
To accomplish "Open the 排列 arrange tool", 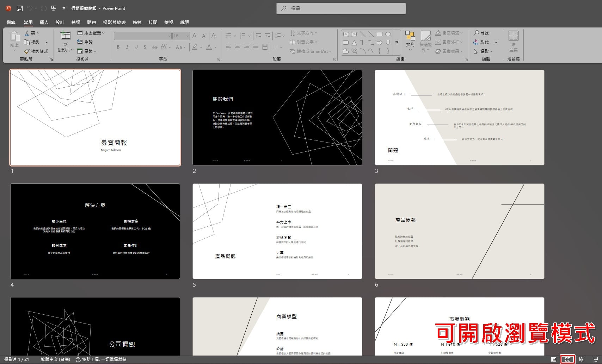I will coord(410,40).
